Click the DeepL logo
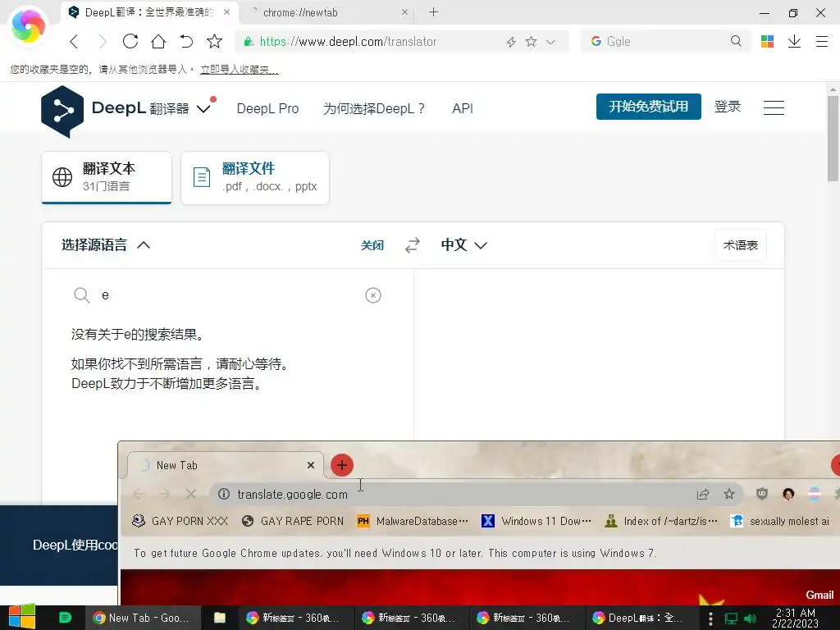 click(x=62, y=112)
